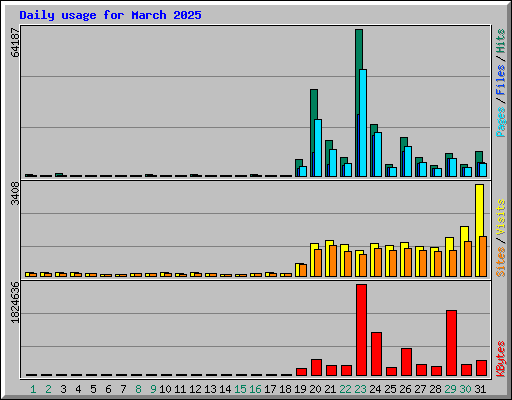Click day label 12 on the x-axis
Screen dimensions: 512x400
pos(195,389)
